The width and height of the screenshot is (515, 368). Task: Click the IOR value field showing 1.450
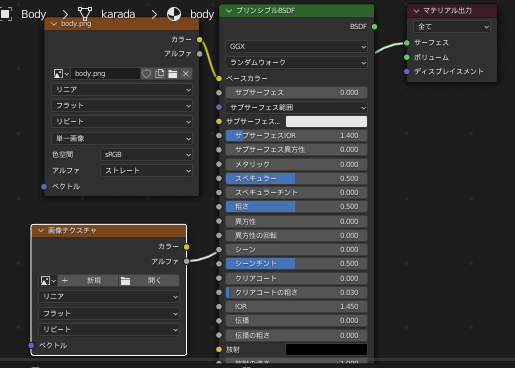point(296,307)
